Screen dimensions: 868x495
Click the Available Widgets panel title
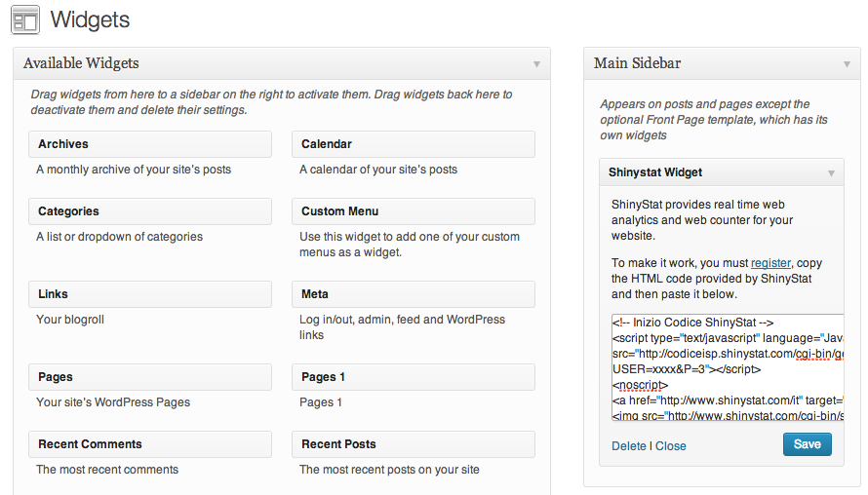click(x=81, y=63)
